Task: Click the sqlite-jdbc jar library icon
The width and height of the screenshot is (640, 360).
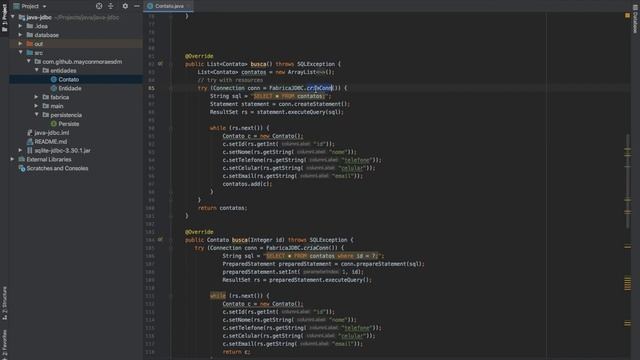Action: coord(29,150)
